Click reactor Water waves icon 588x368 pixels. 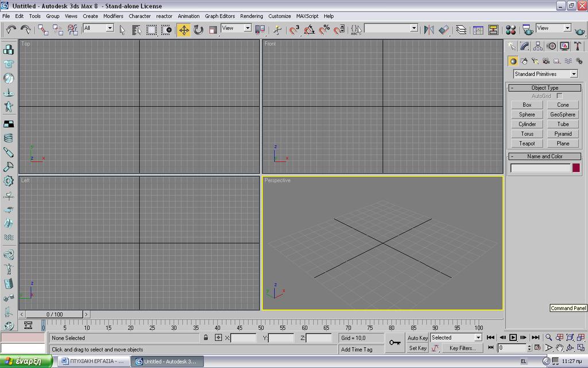(x=8, y=237)
